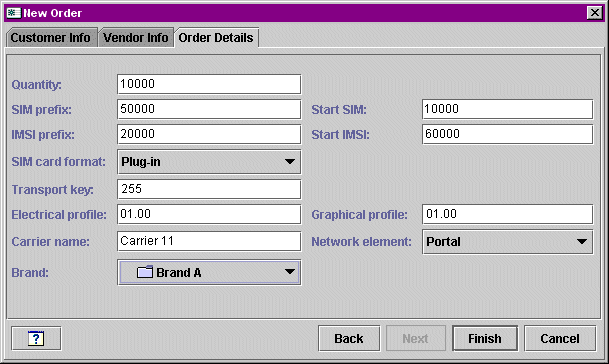This screenshot has height=364, width=609.
Task: Click the IMSI prefix field
Action: 209,134
